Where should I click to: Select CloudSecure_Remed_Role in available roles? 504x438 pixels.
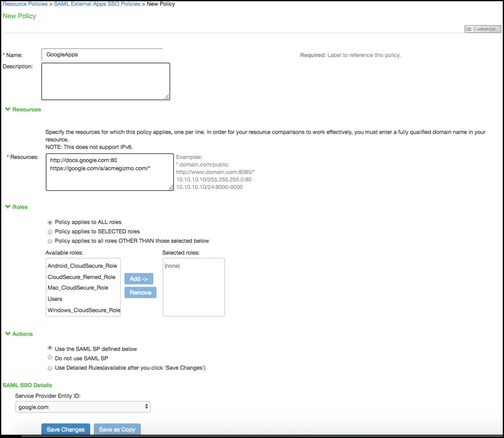82,277
